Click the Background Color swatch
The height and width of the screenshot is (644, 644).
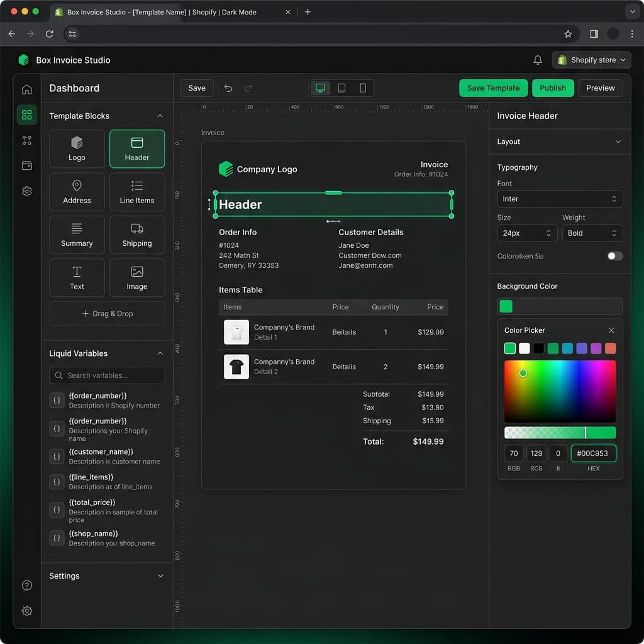[x=506, y=306]
